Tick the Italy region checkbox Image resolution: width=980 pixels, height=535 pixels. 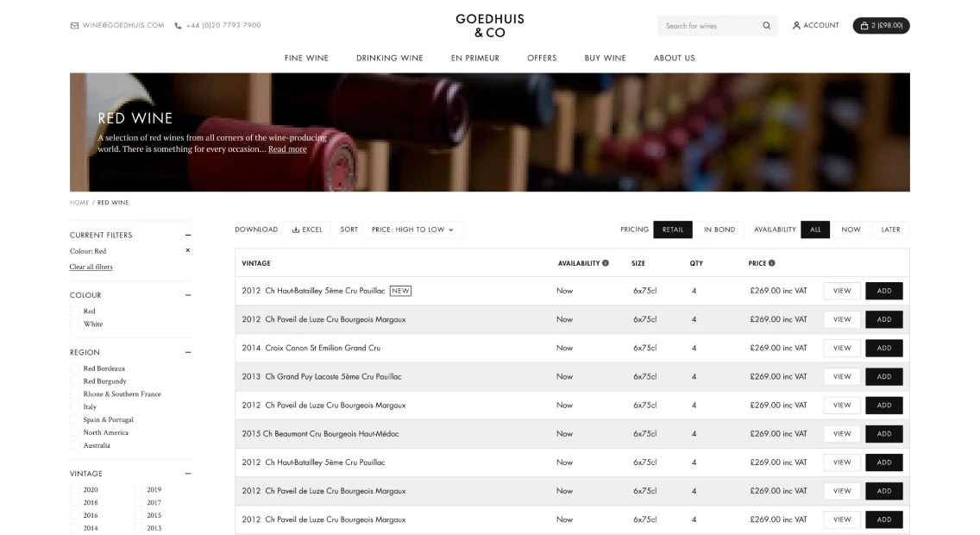click(74, 407)
